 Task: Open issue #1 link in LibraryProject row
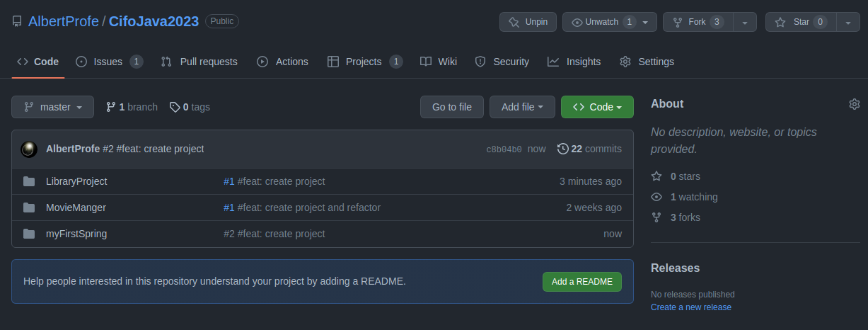(229, 181)
